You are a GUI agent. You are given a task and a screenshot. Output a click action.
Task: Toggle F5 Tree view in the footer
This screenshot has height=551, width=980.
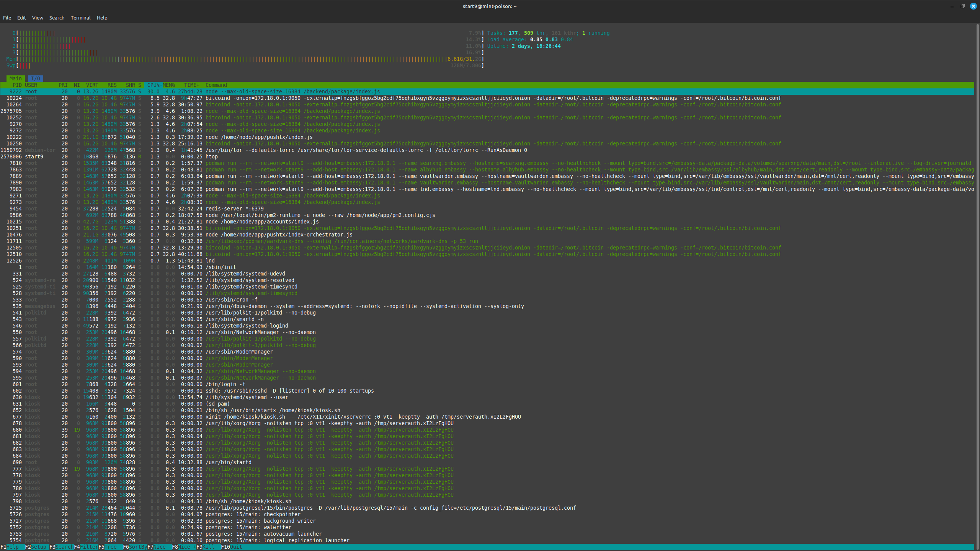pos(110,547)
